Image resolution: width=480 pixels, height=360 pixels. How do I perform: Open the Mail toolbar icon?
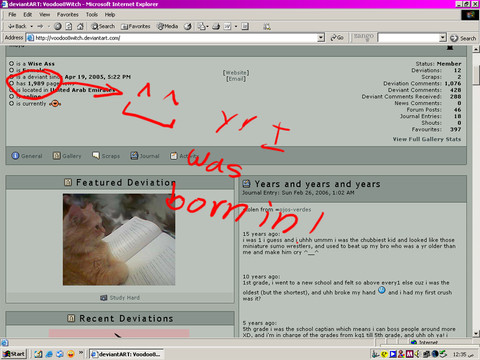pos(201,26)
